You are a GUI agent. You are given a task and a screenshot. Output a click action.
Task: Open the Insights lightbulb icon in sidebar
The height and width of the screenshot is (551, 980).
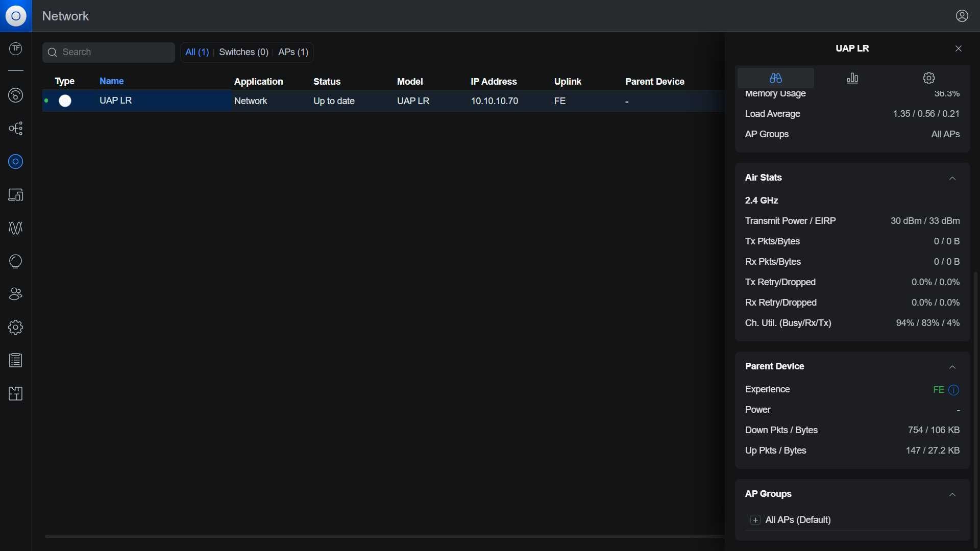point(16,261)
